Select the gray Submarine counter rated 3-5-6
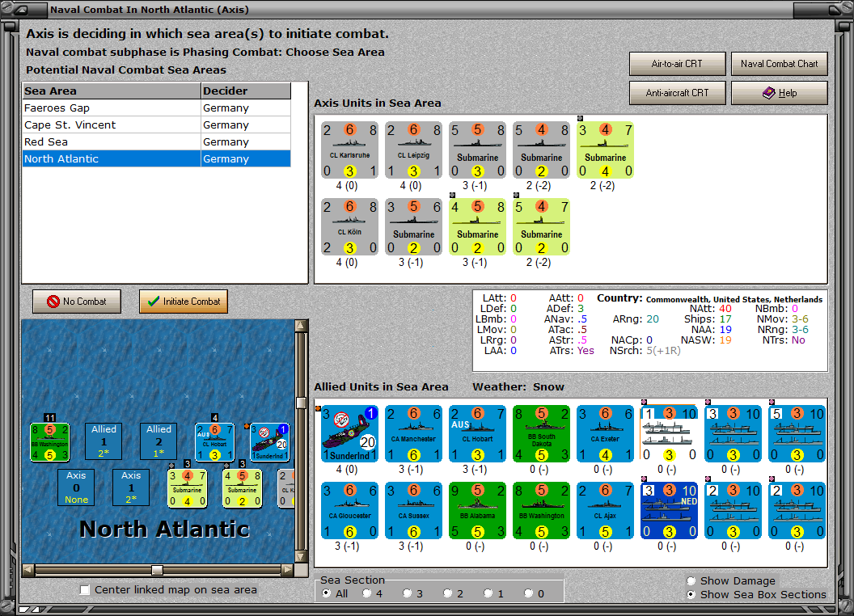 (x=413, y=227)
